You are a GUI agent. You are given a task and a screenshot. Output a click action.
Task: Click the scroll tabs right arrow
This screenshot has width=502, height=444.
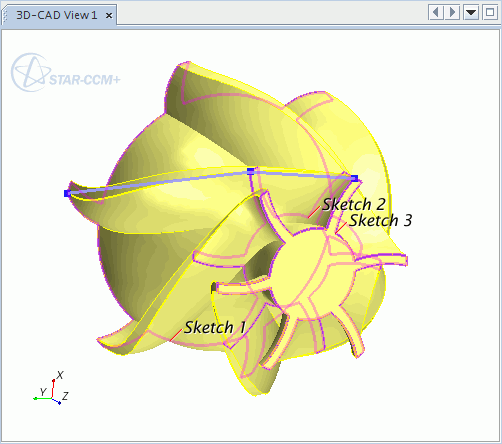(452, 13)
